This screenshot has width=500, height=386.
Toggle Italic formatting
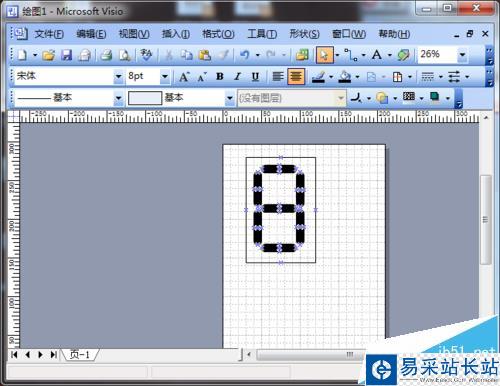click(x=237, y=77)
